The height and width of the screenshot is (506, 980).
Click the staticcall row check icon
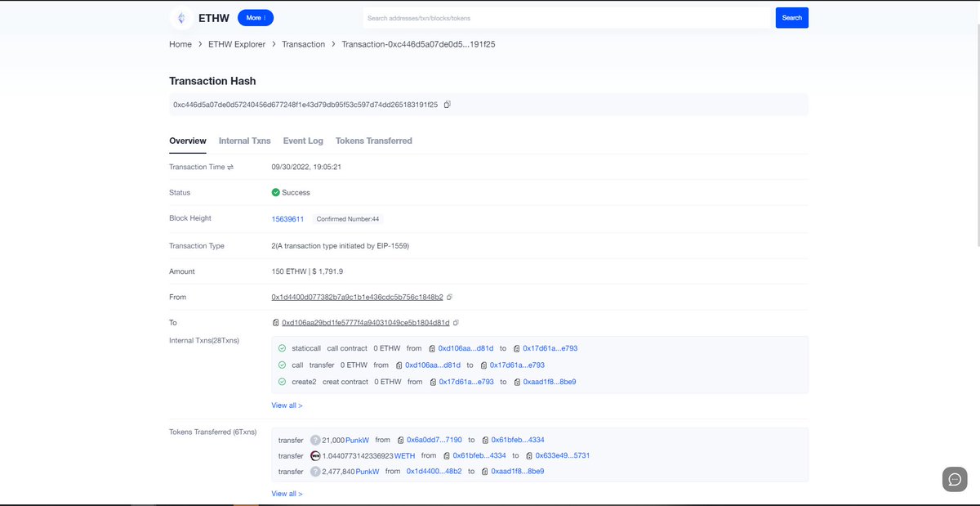282,348
